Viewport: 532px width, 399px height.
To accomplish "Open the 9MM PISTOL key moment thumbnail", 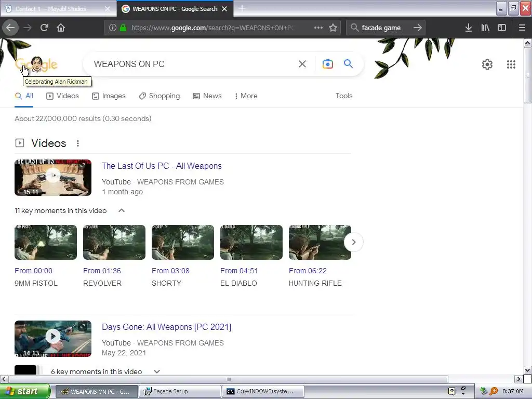I will coord(46,242).
